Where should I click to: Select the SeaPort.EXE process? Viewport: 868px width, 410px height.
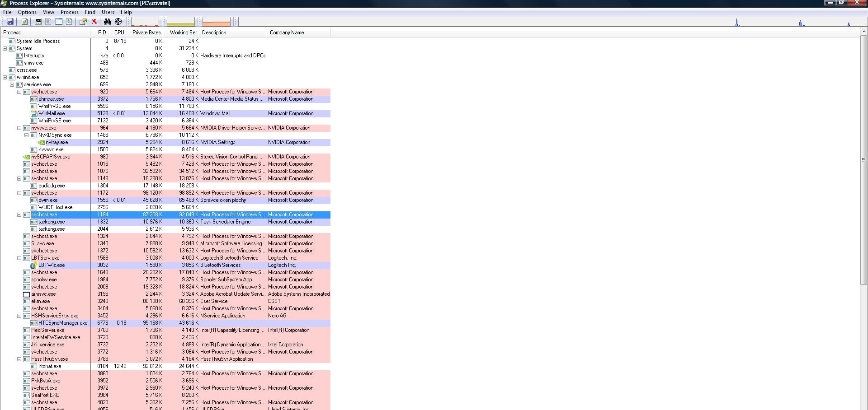point(165,395)
